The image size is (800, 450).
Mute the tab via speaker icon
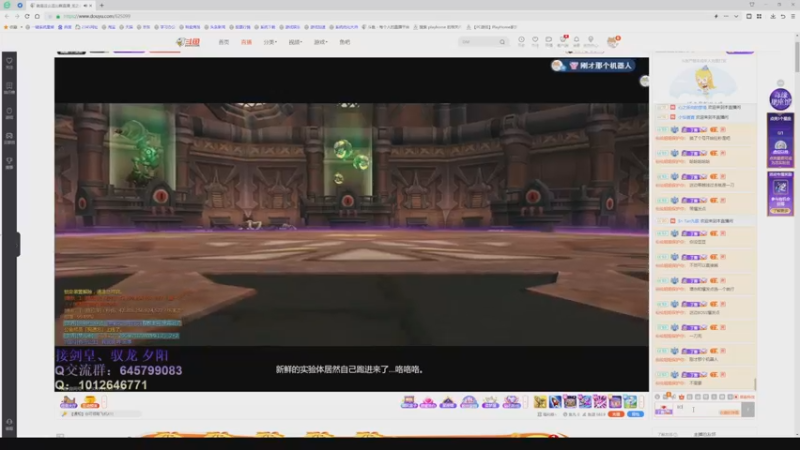click(85, 5)
